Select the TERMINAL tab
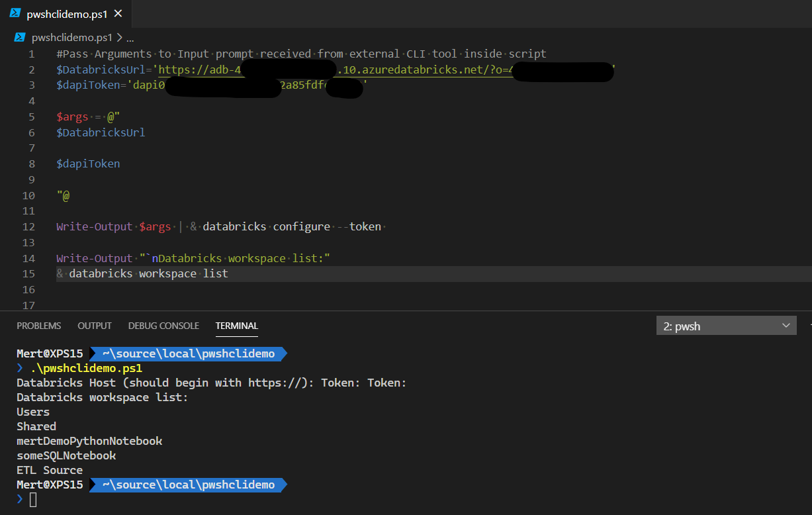The width and height of the screenshot is (812, 515). pos(236,326)
